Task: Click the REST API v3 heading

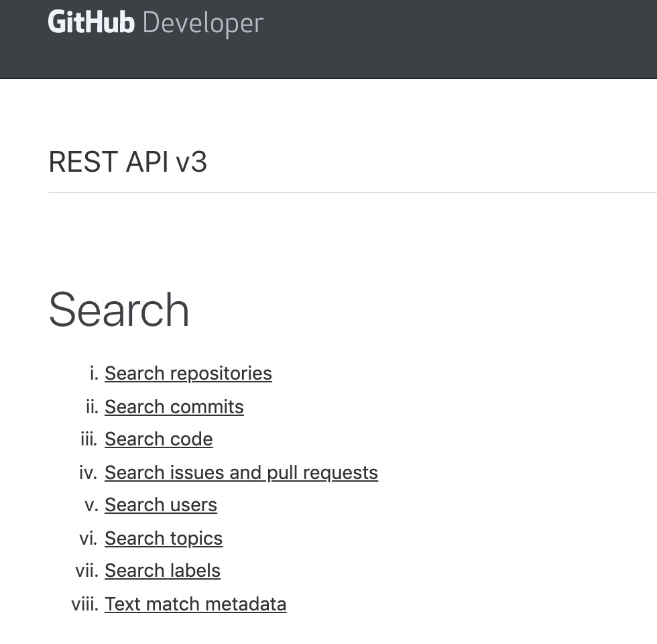Action: 128,162
